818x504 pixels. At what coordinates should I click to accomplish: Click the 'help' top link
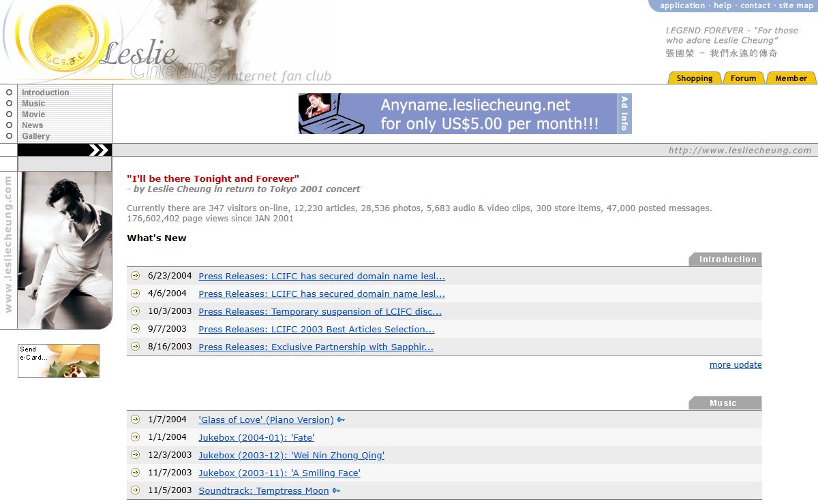click(x=723, y=5)
